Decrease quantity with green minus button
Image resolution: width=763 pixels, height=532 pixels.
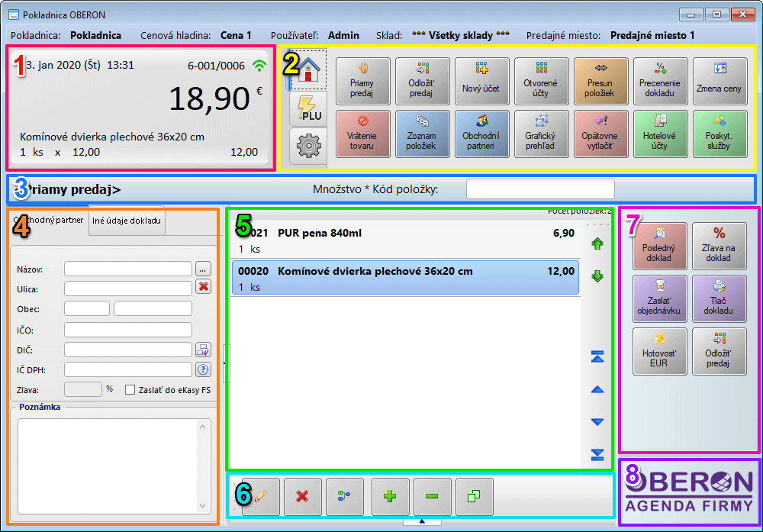(432, 497)
